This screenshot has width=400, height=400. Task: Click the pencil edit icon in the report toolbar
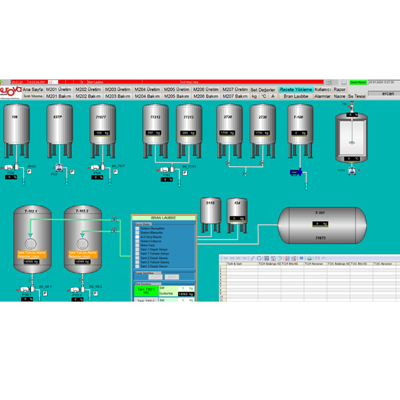(x=252, y=258)
